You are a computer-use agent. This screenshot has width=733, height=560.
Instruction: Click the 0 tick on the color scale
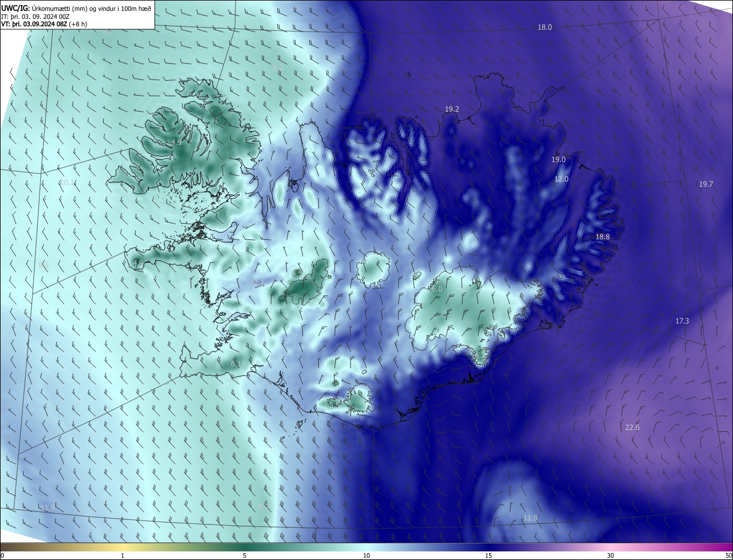[2, 555]
